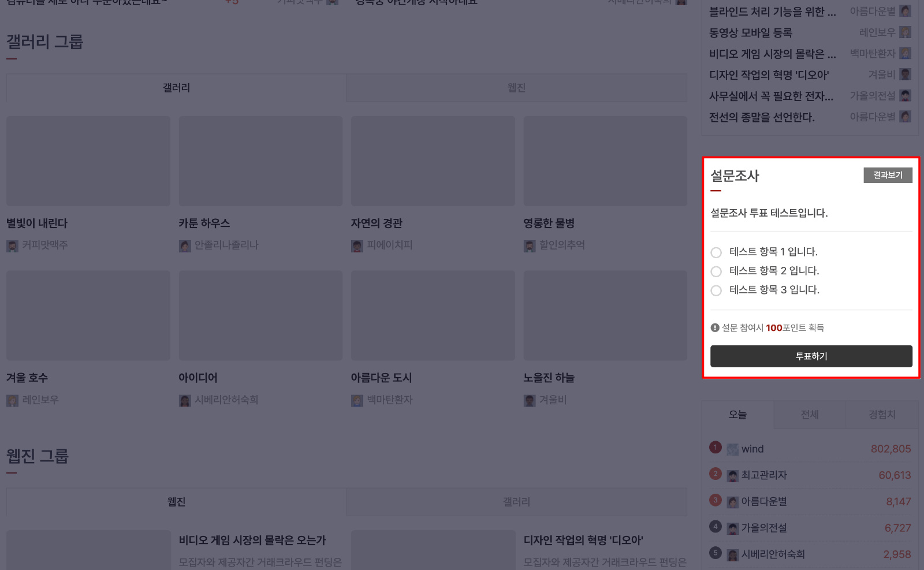Click the 투표하기 vote button
924x570 pixels.
tap(811, 356)
